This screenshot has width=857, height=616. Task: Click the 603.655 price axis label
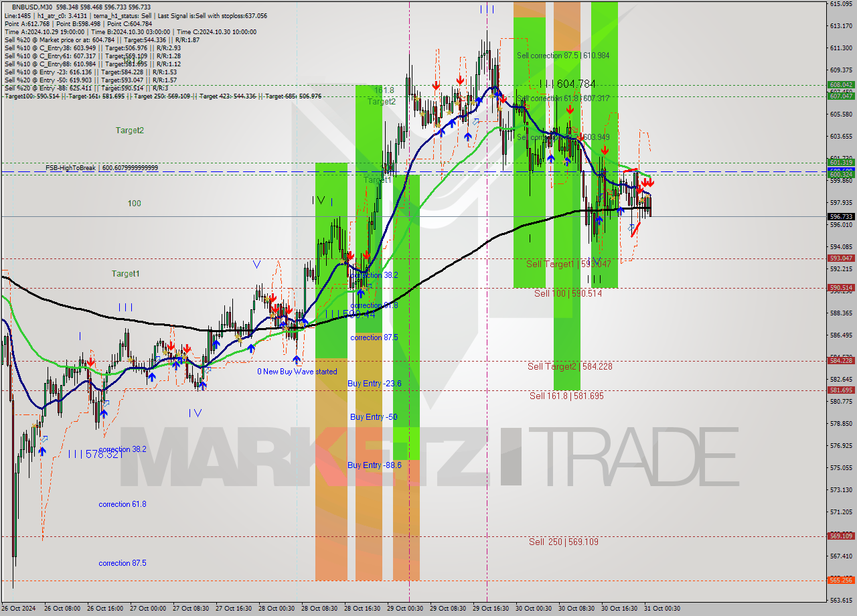pos(841,136)
